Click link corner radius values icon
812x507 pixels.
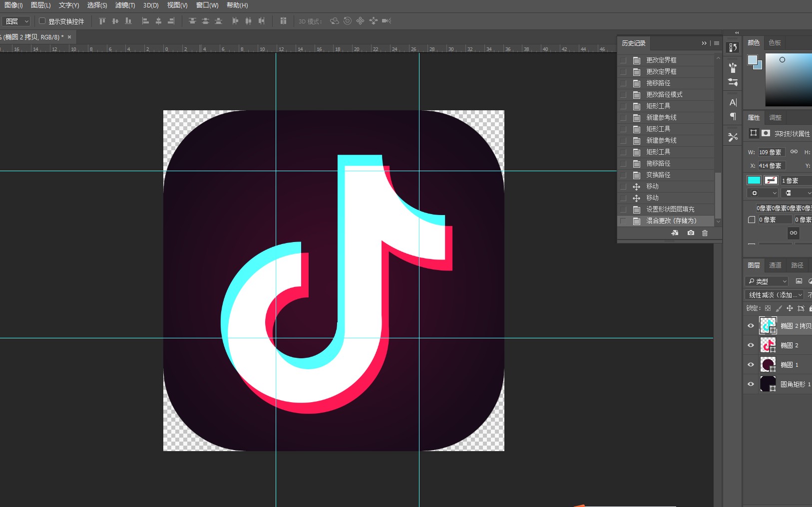point(794,233)
